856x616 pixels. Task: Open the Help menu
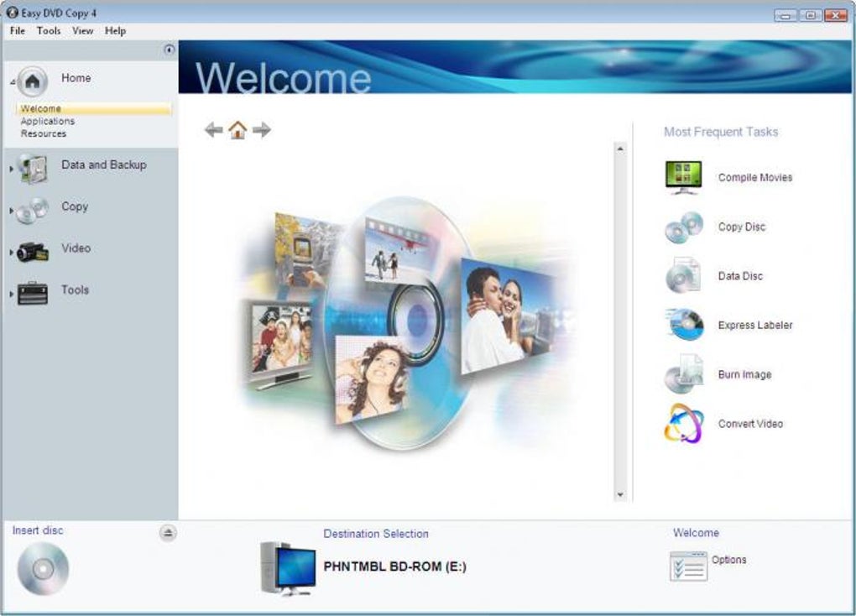(x=115, y=30)
